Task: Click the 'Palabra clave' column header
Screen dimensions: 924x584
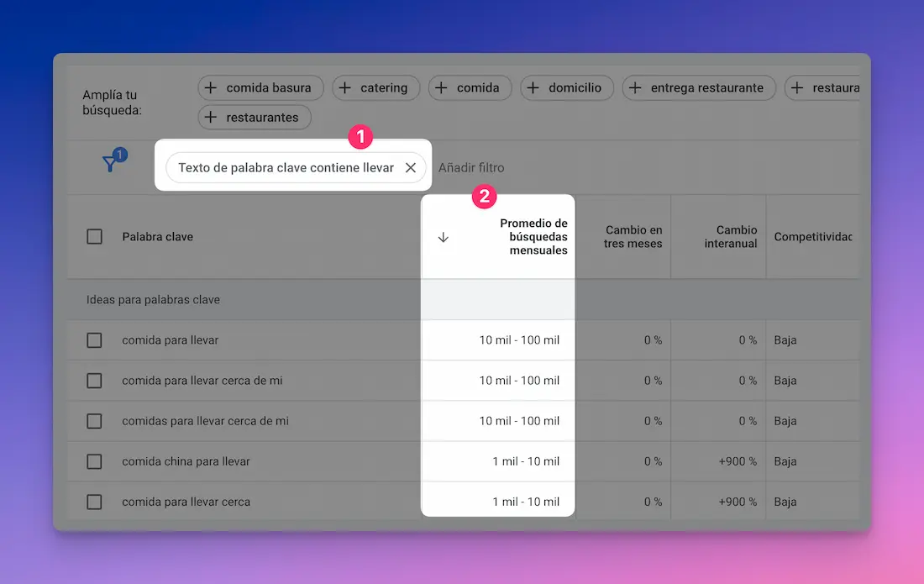Action: tap(157, 237)
